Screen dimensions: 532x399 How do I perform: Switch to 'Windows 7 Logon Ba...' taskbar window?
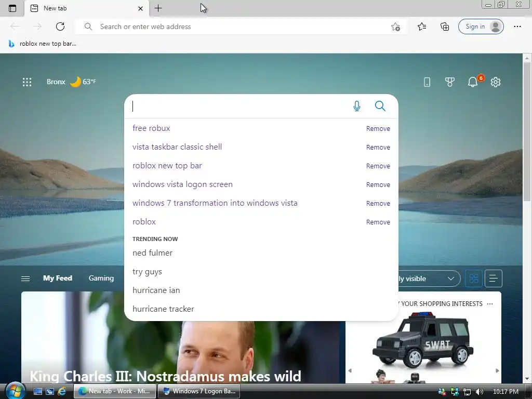199,391
